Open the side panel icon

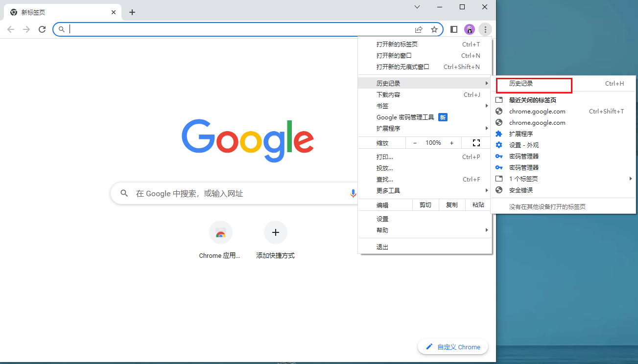click(x=454, y=29)
